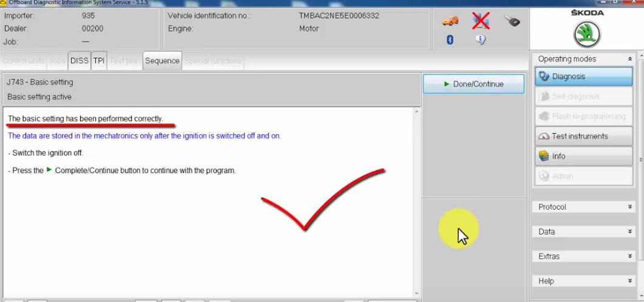Image resolution: width=644 pixels, height=302 pixels.
Task: Click the Bluetooth status icon
Action: [x=450, y=39]
